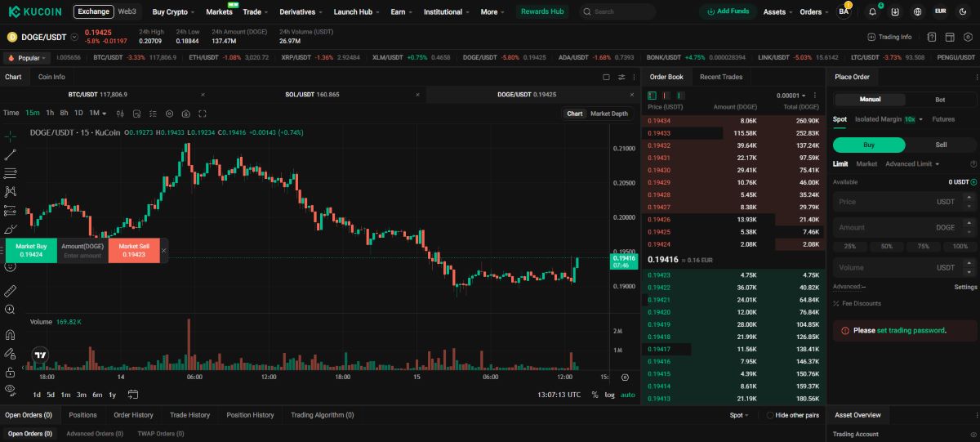Show the combined buy and sell order book view
Image resolution: width=980 pixels, height=442 pixels.
[653, 96]
